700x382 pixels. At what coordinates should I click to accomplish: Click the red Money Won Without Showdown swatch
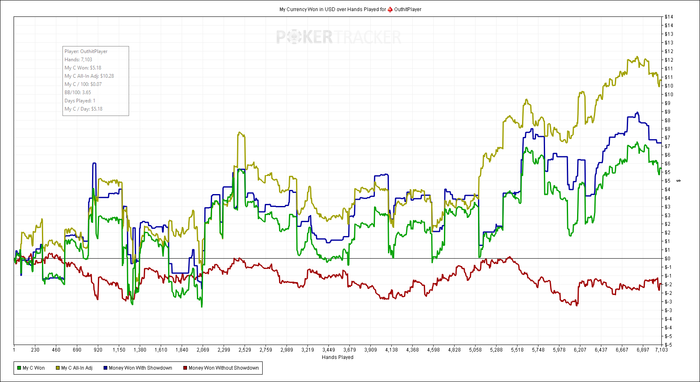point(185,368)
